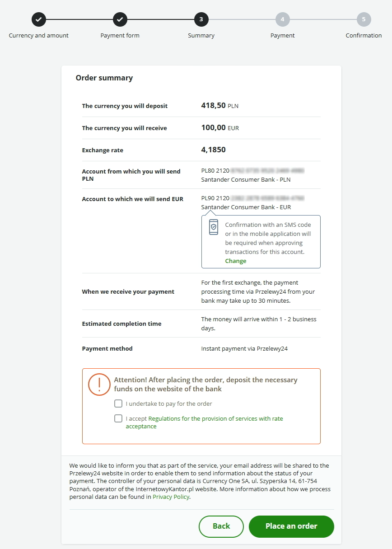Open Regulations for provision of services link
Image resolution: width=392 pixels, height=549 pixels.
(x=215, y=419)
